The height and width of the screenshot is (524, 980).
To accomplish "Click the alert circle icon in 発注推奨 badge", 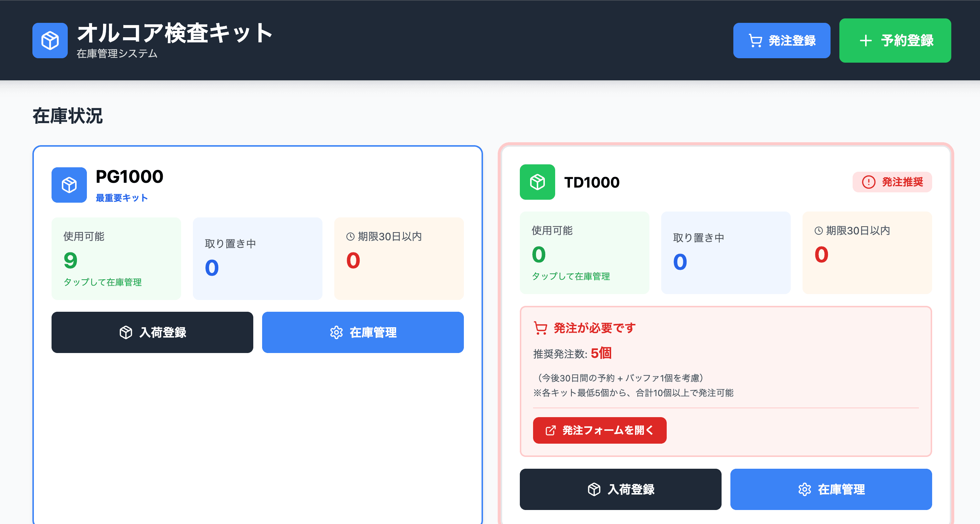I will coord(868,182).
